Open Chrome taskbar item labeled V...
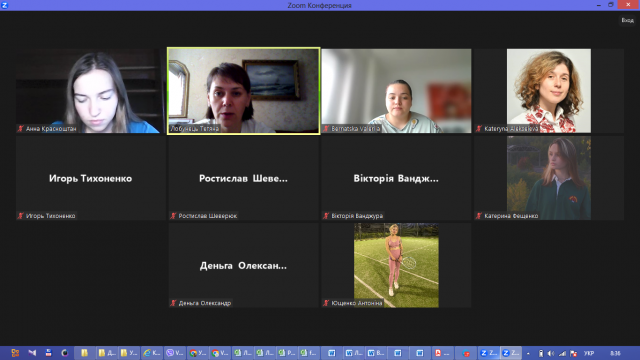This screenshot has width=640, height=360. 220,353
